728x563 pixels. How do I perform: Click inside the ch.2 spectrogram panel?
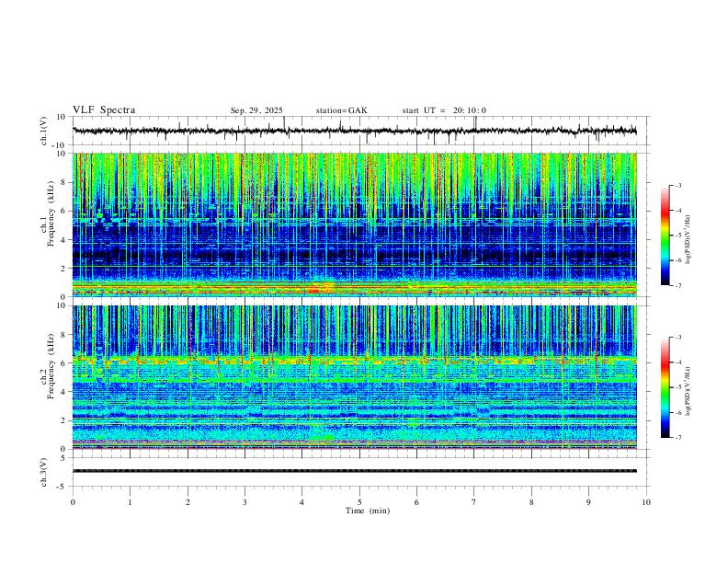tap(355, 377)
